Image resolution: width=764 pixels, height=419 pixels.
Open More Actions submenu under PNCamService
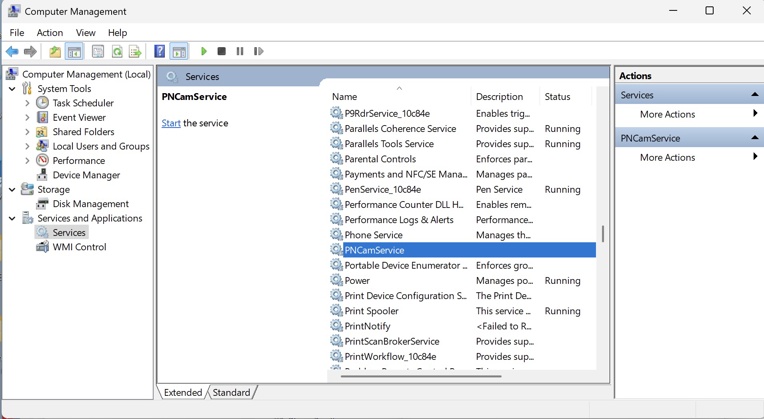pyautogui.click(x=689, y=157)
